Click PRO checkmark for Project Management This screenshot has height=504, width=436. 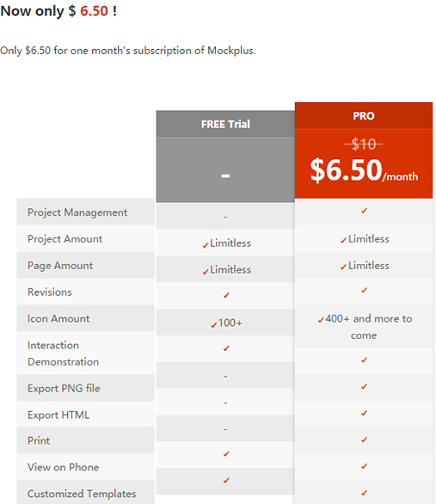[364, 211]
